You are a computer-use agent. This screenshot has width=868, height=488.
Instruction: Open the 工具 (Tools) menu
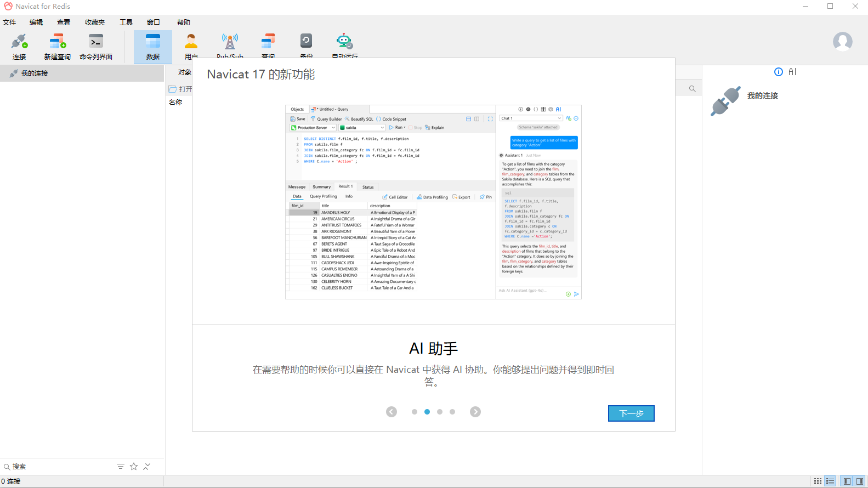tap(126, 22)
